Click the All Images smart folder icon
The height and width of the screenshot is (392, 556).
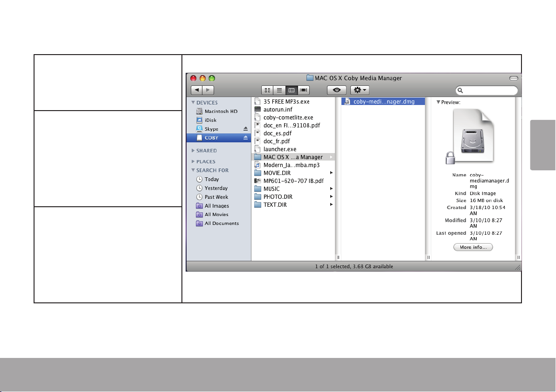199,206
